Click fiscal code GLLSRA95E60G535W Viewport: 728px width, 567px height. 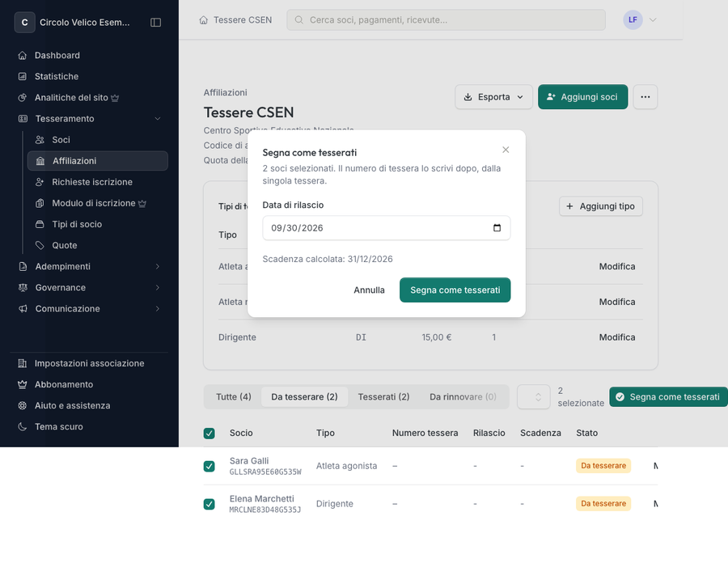point(265,472)
